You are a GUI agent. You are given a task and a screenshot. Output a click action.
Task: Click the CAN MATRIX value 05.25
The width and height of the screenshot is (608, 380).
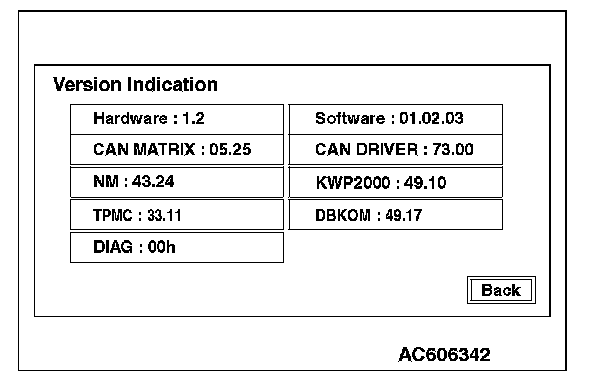point(230,149)
